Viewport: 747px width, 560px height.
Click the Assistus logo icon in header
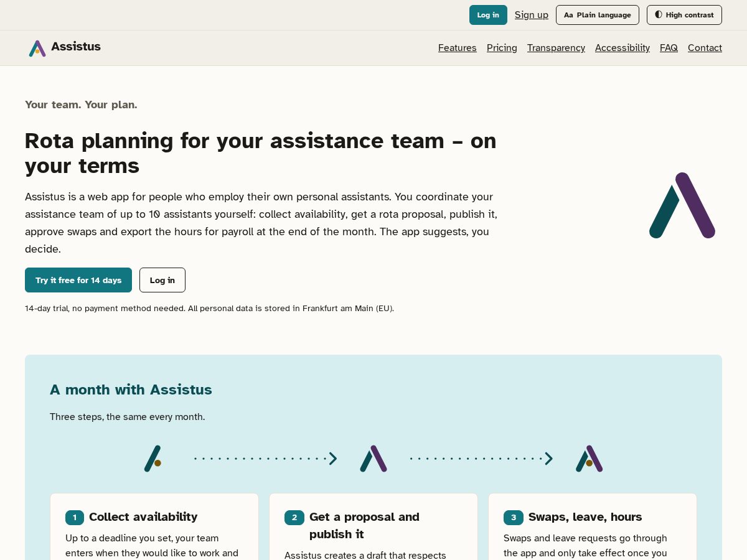[37, 48]
